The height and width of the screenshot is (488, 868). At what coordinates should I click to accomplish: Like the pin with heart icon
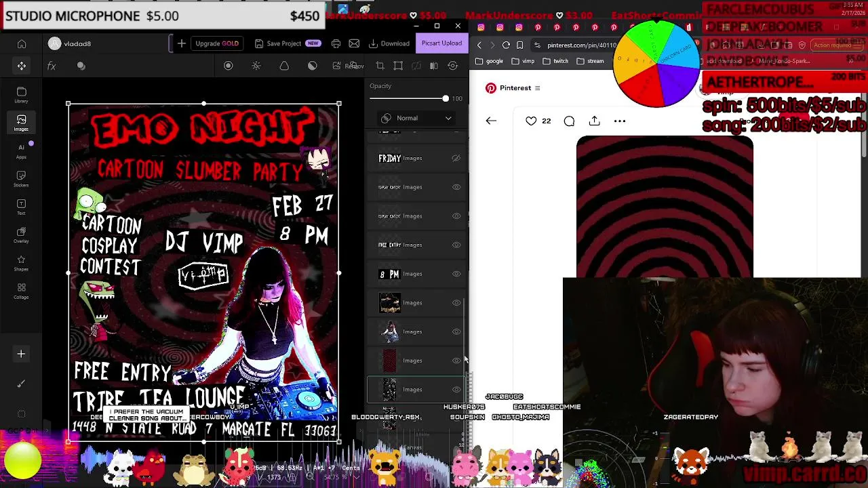coord(531,121)
